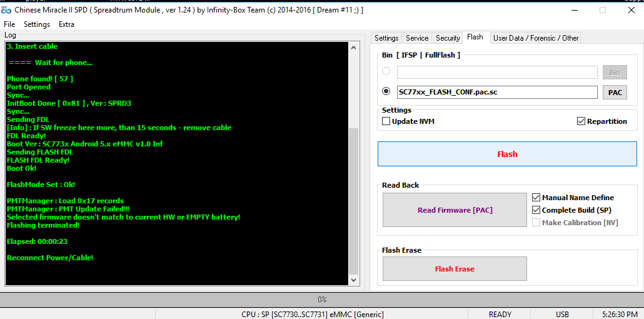Click the 'Reconnect Power/Cable!' log line

point(50,258)
